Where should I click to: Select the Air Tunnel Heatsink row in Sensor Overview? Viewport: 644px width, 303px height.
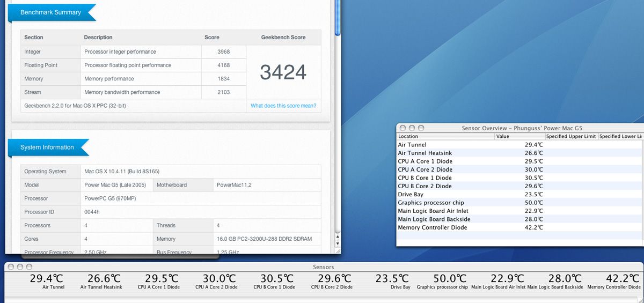click(520, 153)
